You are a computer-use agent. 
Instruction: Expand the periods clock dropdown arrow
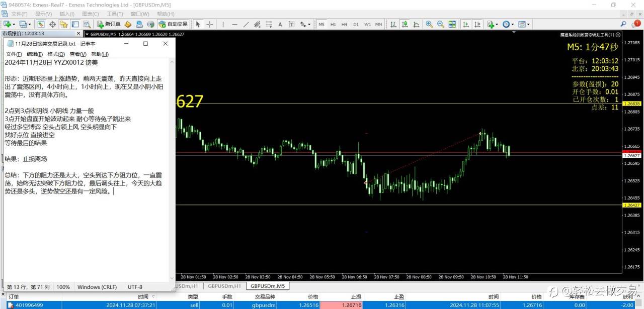click(x=513, y=24)
